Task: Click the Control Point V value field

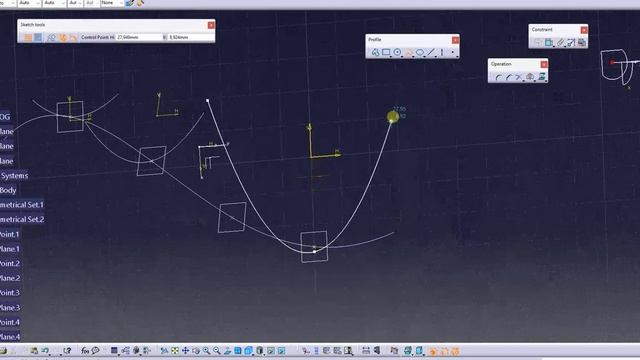Action: pos(190,37)
